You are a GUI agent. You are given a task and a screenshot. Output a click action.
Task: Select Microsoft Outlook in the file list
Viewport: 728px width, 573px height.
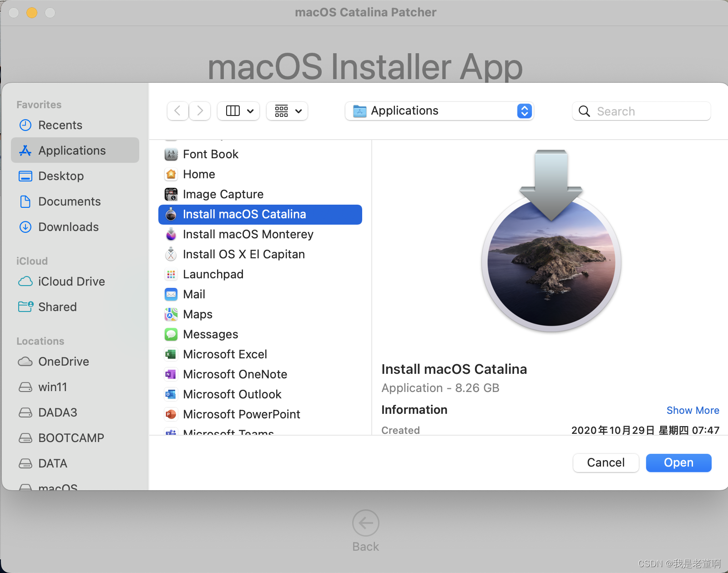[260, 394]
